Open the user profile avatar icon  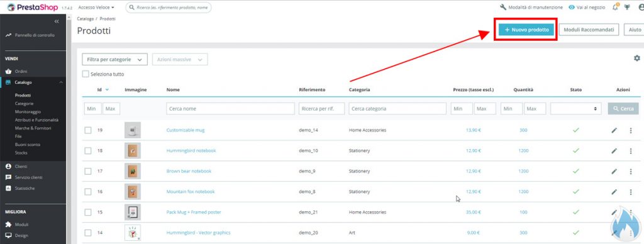tap(641, 7)
